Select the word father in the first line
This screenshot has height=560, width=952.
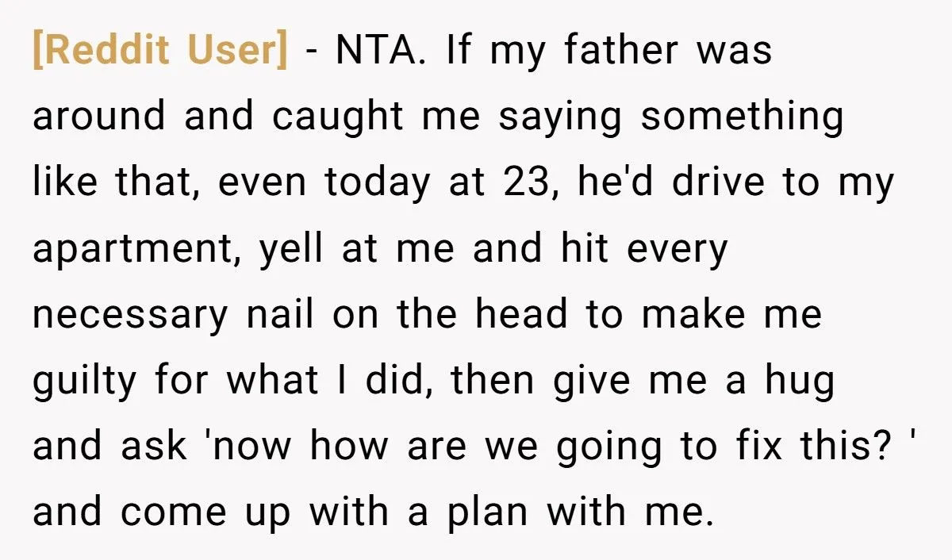[x=621, y=51]
